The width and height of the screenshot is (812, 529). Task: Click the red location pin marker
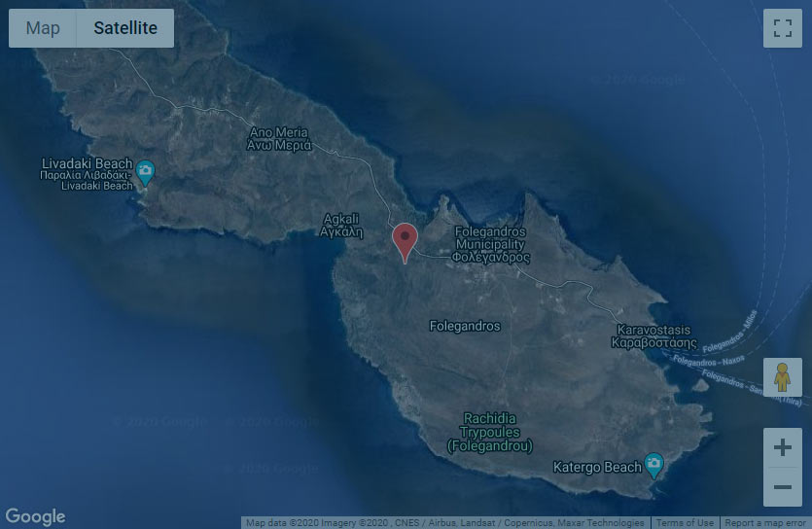pyautogui.click(x=405, y=244)
